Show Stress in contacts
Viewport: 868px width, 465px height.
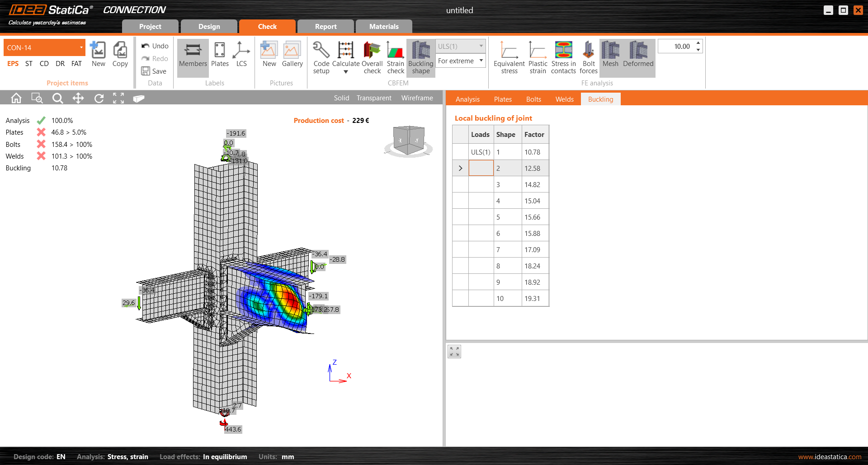pyautogui.click(x=563, y=51)
